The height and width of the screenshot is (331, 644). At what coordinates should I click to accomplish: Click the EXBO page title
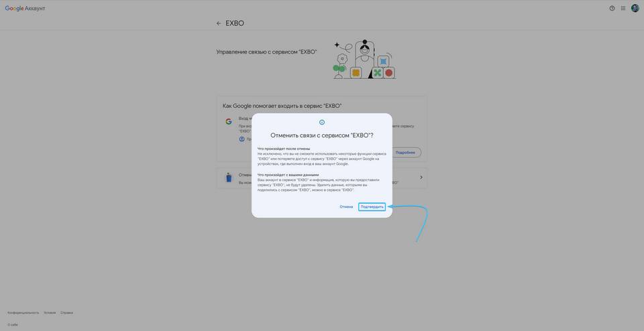tap(235, 23)
